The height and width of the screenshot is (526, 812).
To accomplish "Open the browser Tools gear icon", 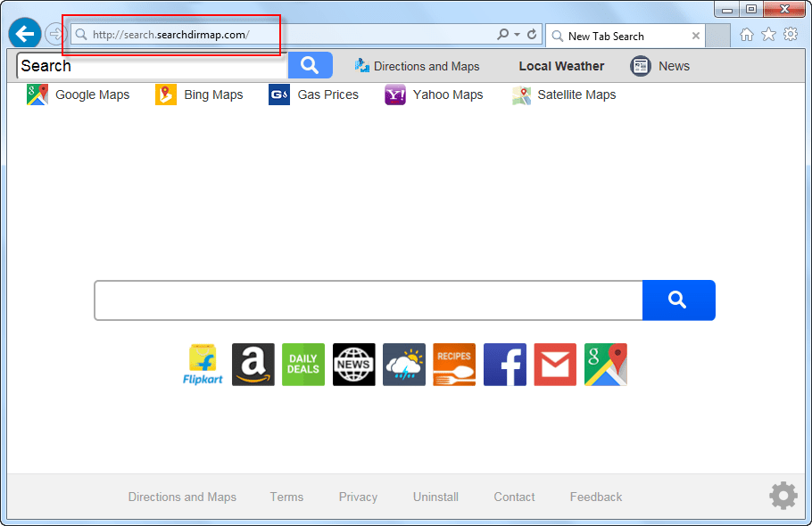I will tap(791, 34).
